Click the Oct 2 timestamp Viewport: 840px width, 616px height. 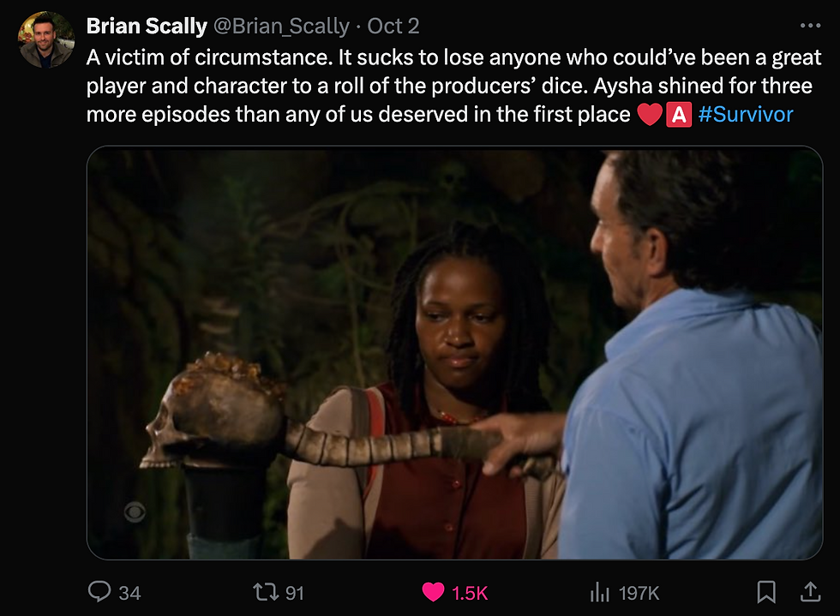[x=393, y=27]
